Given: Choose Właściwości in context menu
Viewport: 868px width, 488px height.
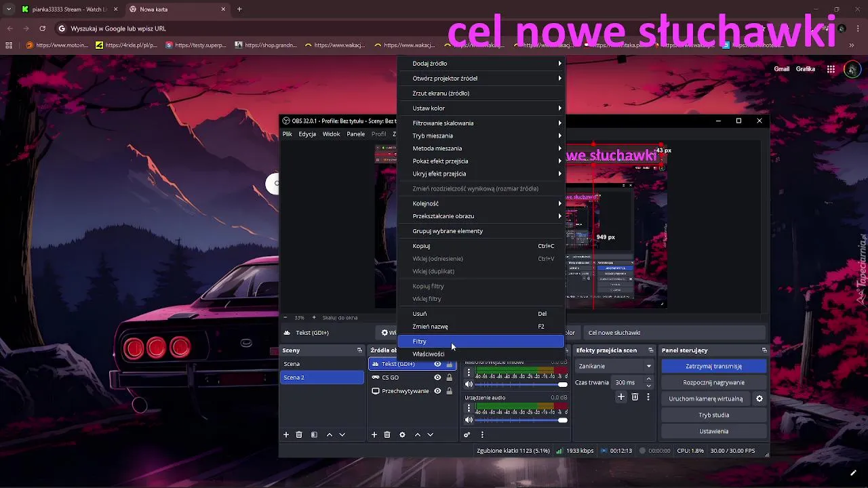Looking at the screenshot, I should 481,354.
